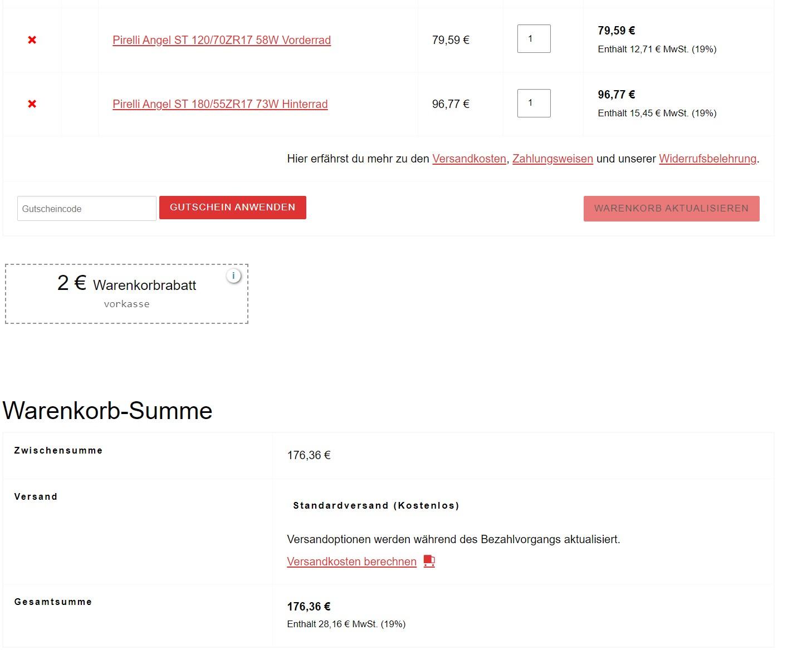Click the 2 € Warenkorbrabatt coupon title
Viewport: 812px width, 650px height.
click(x=126, y=284)
